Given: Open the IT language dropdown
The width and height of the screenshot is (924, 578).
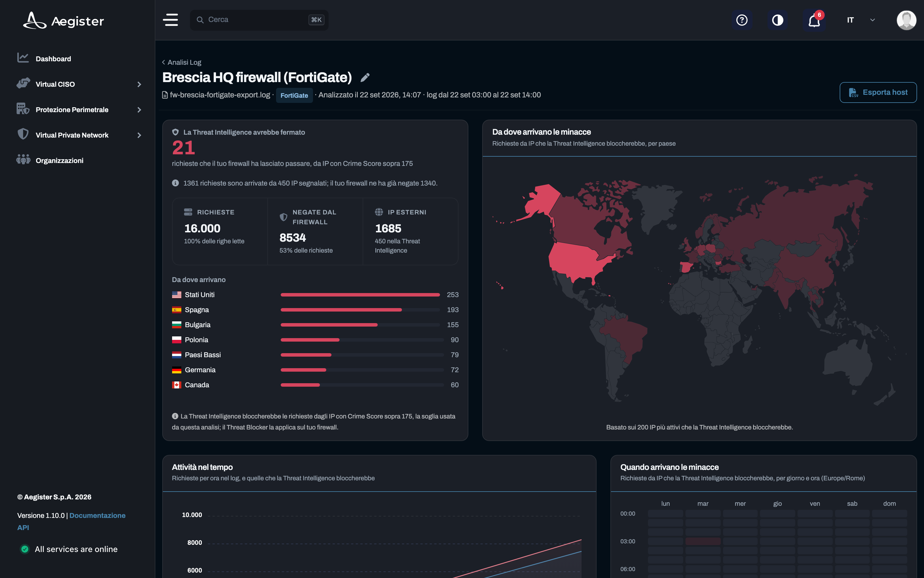Looking at the screenshot, I should (x=861, y=20).
